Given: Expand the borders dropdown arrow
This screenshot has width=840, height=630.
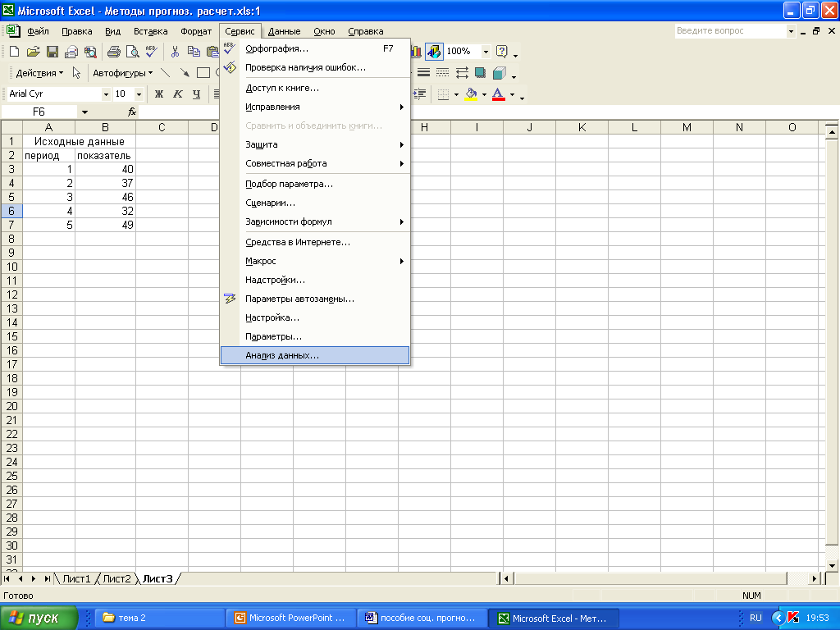Looking at the screenshot, I should coord(456,95).
